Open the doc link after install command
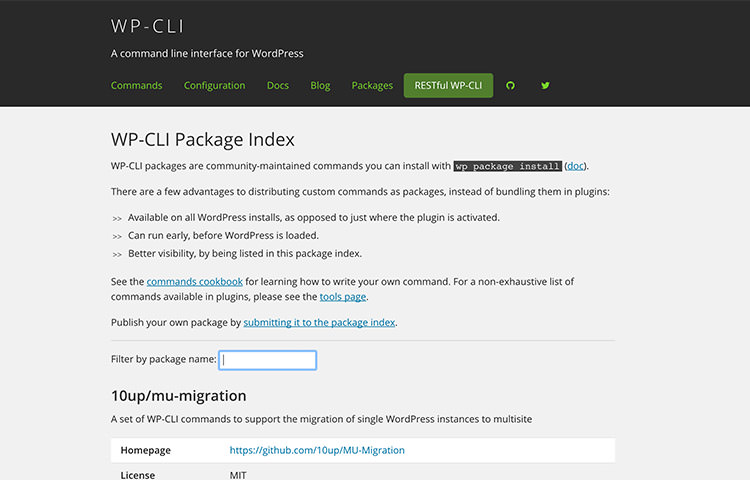 tap(575, 166)
